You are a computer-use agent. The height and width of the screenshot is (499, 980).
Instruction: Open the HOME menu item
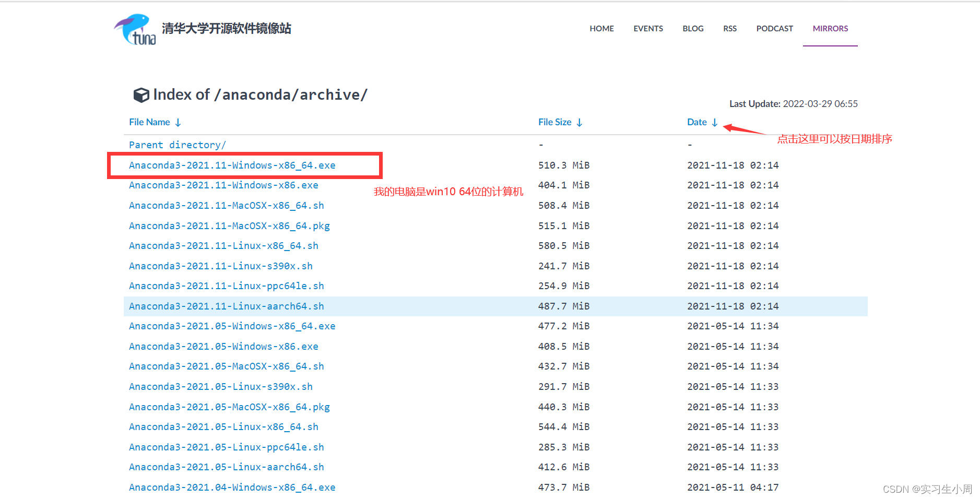click(x=601, y=29)
